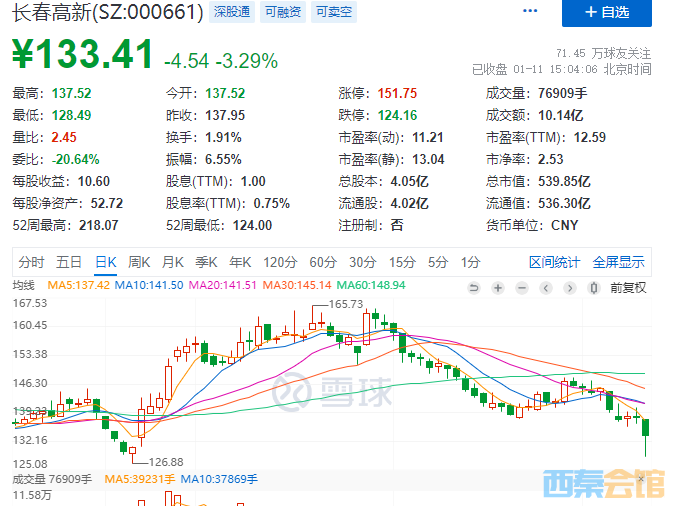Open 全屏显示 fullscreen view

coord(618,262)
